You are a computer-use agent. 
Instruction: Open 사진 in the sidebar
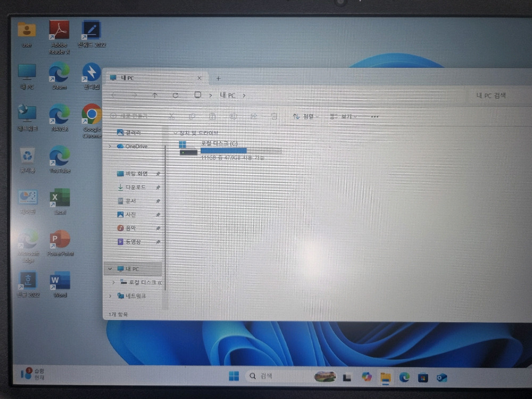[127, 214]
